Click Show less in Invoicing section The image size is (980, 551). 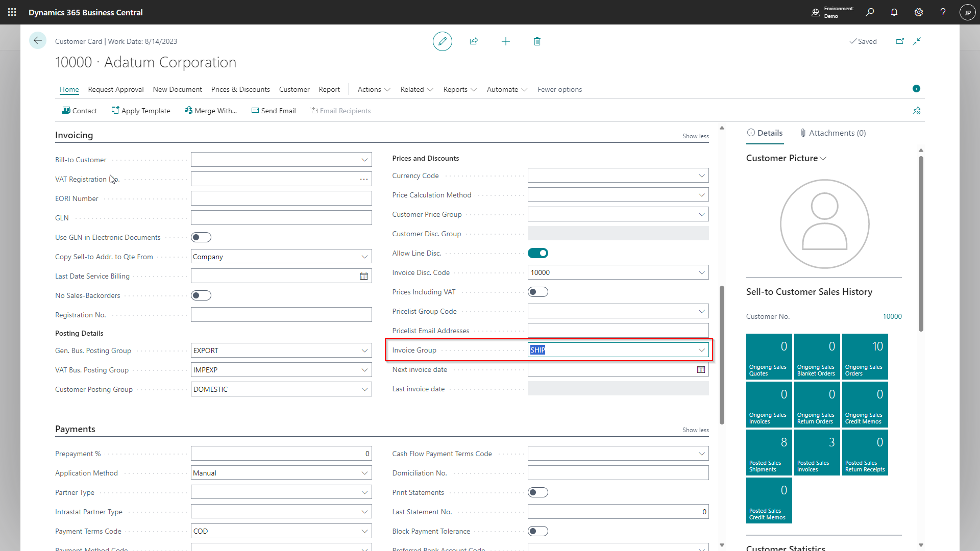click(695, 136)
